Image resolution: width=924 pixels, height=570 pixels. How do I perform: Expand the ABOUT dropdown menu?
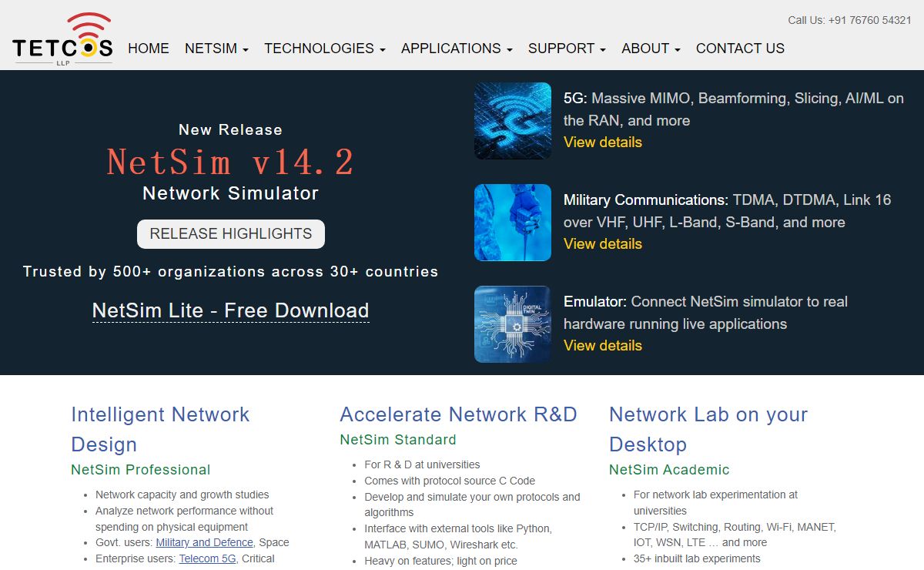651,49
